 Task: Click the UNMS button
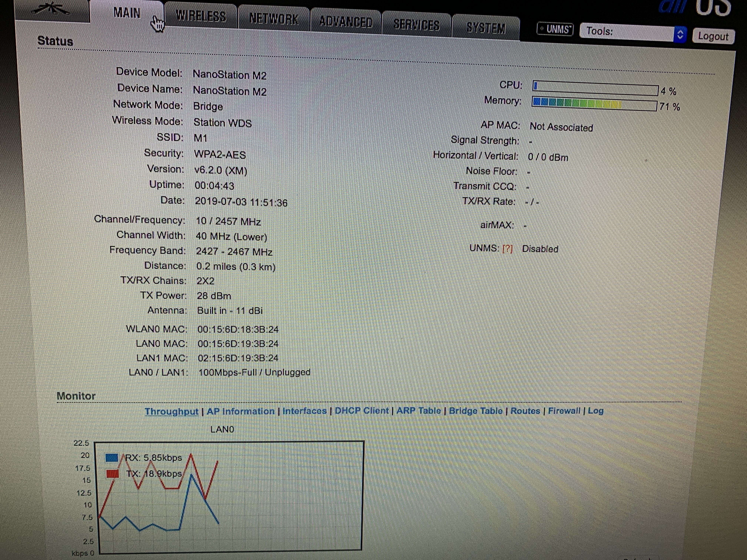(555, 29)
